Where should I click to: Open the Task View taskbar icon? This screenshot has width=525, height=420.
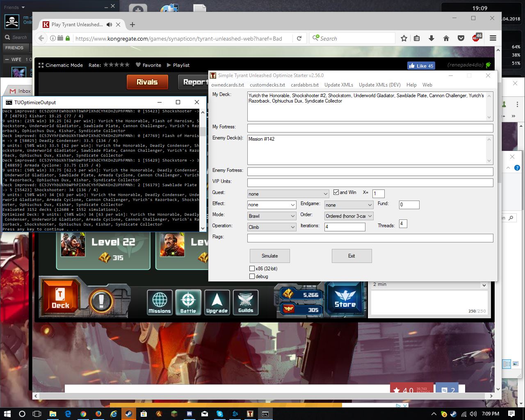pos(37,414)
